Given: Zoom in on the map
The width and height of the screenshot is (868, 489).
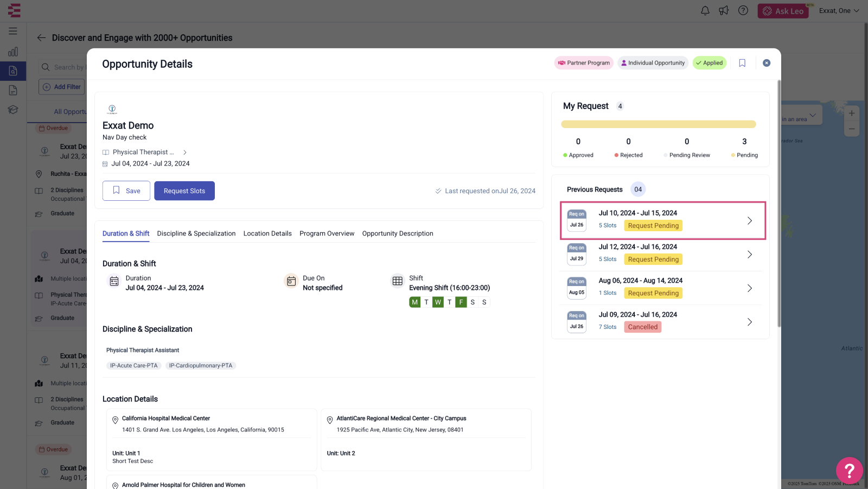Looking at the screenshot, I should coord(852,113).
